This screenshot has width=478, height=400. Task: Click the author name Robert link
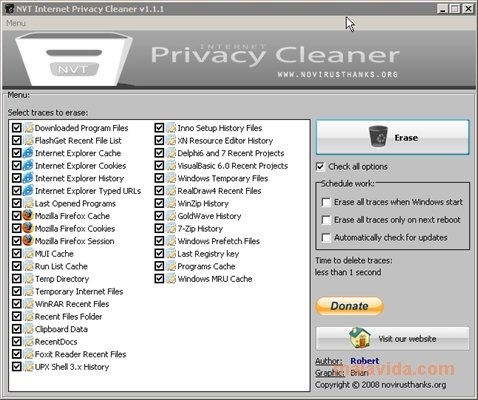[364, 361]
